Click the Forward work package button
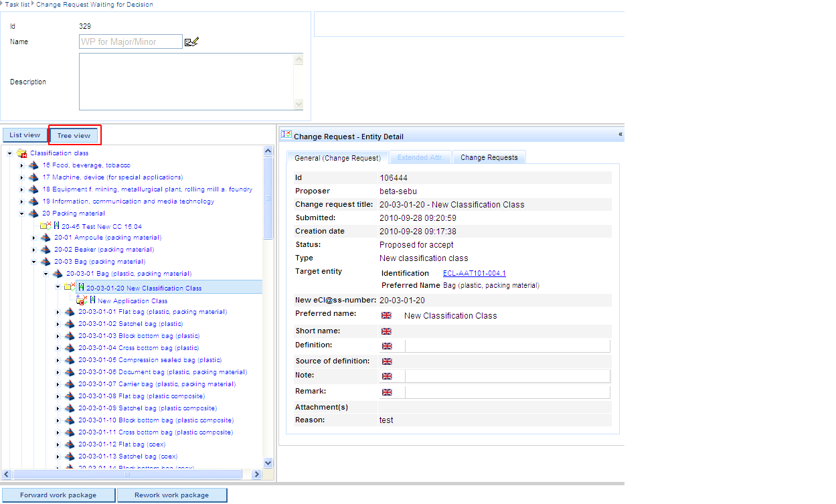 58,495
